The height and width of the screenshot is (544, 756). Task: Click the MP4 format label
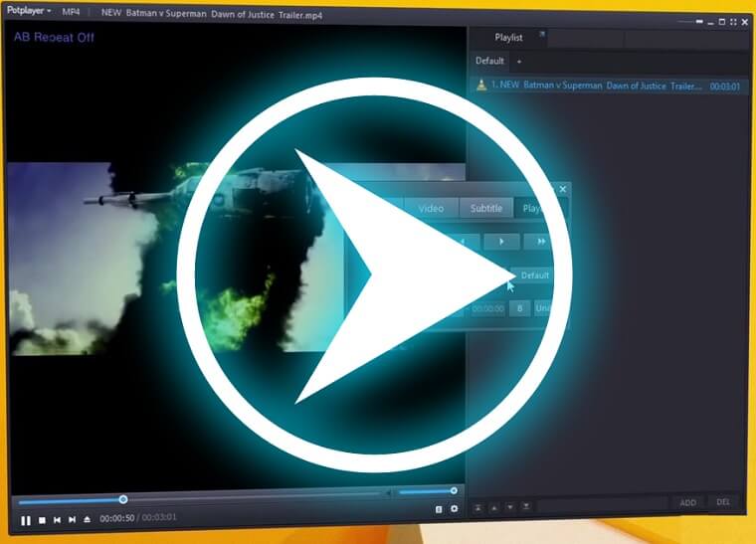click(71, 12)
